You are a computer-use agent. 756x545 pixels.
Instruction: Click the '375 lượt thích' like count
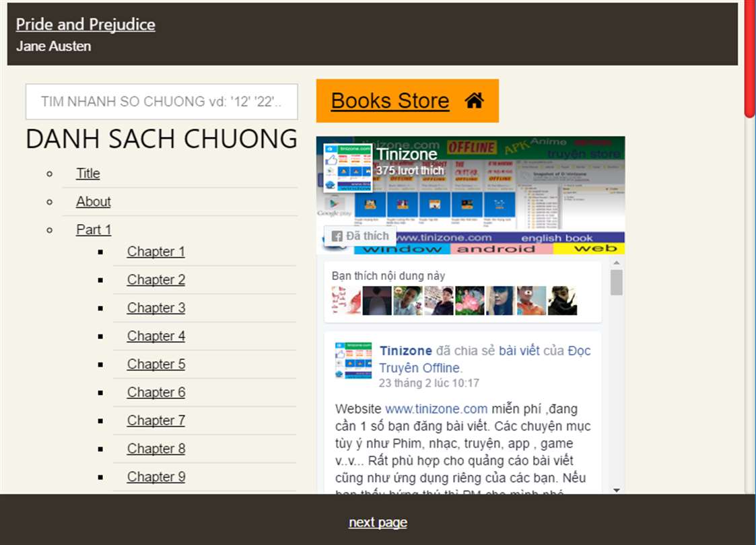[x=410, y=171]
